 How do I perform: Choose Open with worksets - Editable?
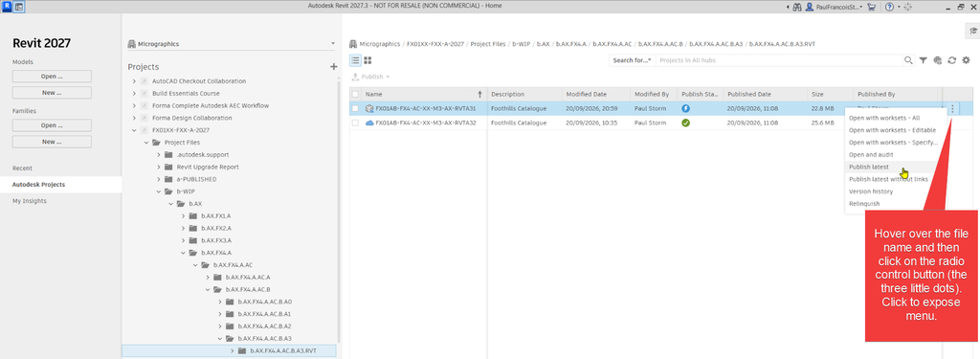pyautogui.click(x=892, y=130)
